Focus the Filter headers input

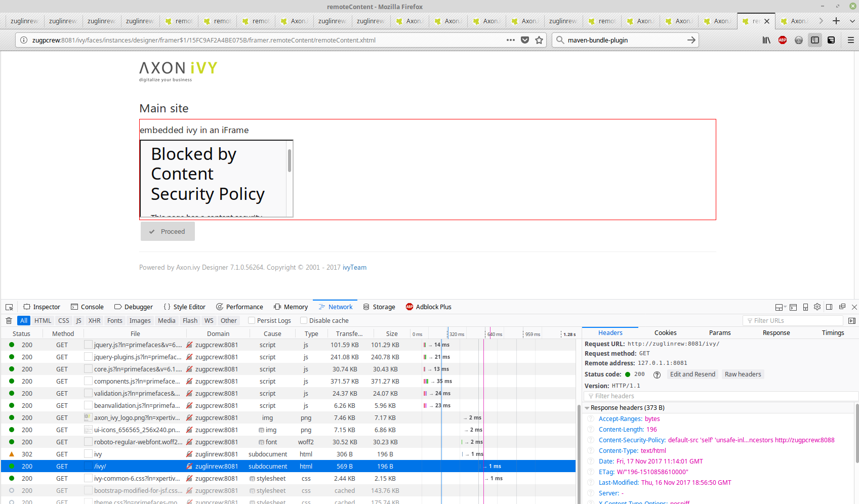[721, 396]
